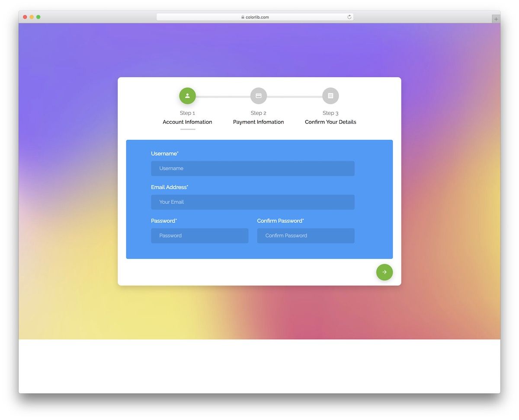Image resolution: width=519 pixels, height=420 pixels.
Task: Focus the Your Email input field
Action: [x=253, y=202]
